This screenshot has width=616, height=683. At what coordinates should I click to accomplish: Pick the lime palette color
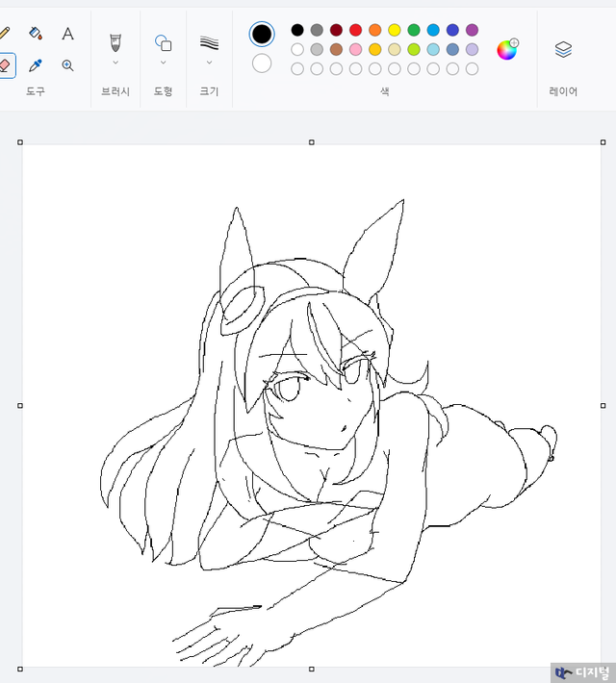414,49
